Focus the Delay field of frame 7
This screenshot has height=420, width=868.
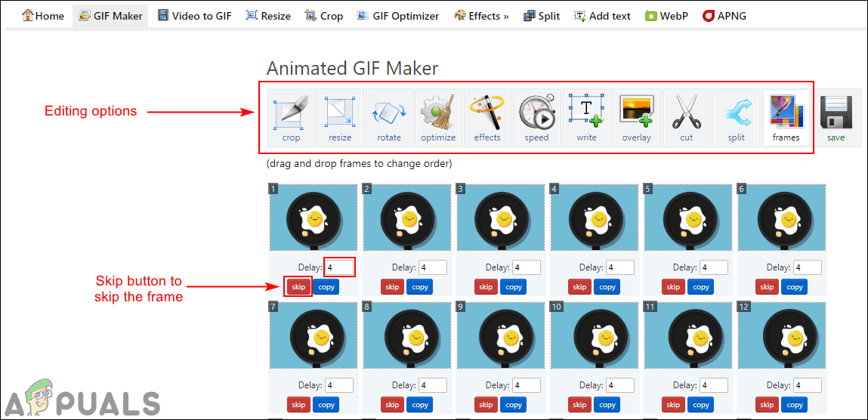[x=338, y=385]
